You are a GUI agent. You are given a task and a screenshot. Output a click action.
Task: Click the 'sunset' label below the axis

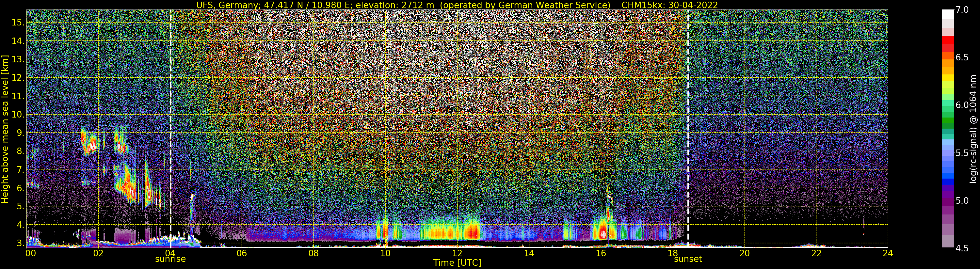[688, 259]
